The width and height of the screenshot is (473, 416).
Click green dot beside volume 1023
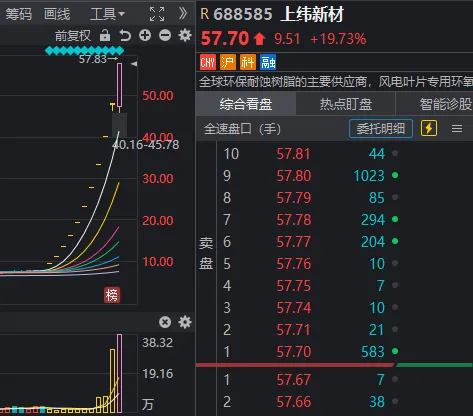(x=395, y=175)
